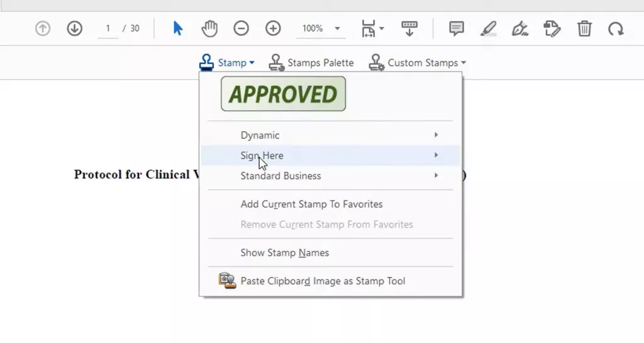Screen dimensions: 644x343
Task: Open the Standard Business submenu
Action: (330, 176)
